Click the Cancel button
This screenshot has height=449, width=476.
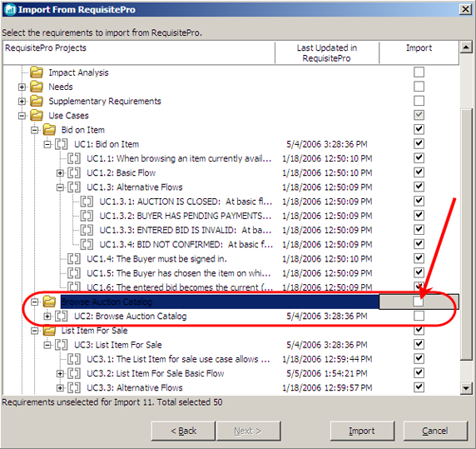point(435,431)
